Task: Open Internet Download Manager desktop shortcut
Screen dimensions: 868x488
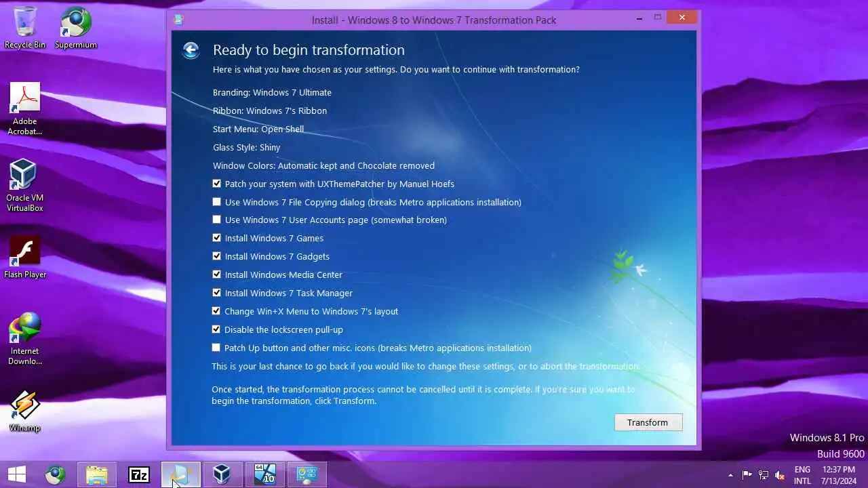Action: 25,339
